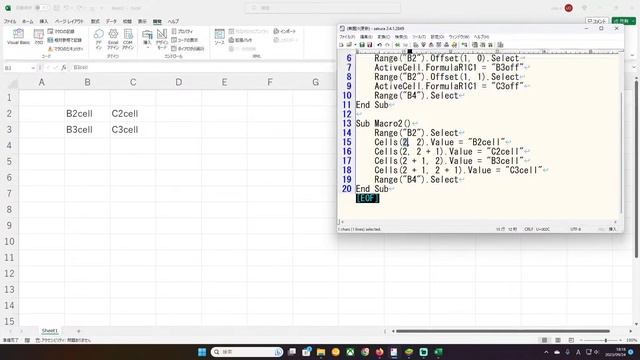Switch to the ホーム ribbon tab
640x360 pixels.
tap(28, 21)
